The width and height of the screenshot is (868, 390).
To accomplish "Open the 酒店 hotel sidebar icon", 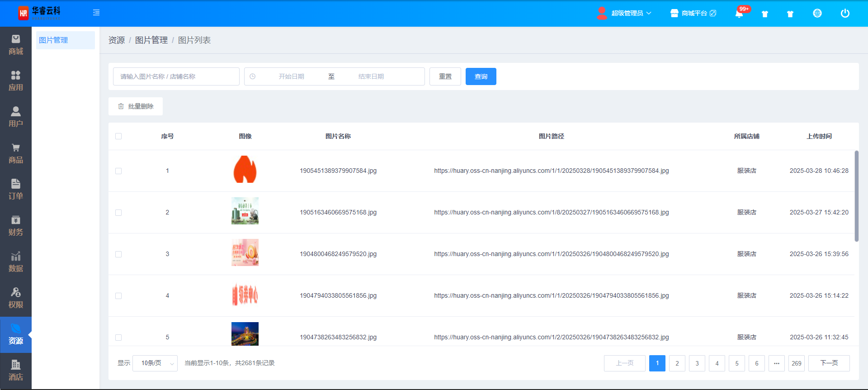I will click(x=16, y=371).
